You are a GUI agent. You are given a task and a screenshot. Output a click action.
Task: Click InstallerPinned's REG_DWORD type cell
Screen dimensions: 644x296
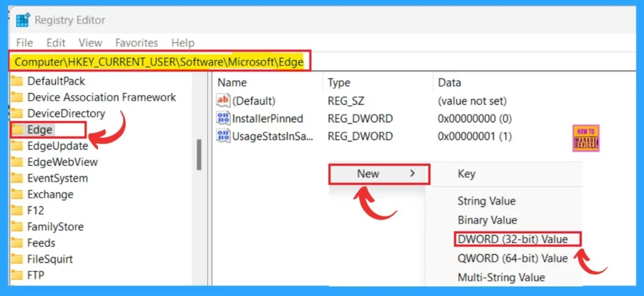coord(360,118)
